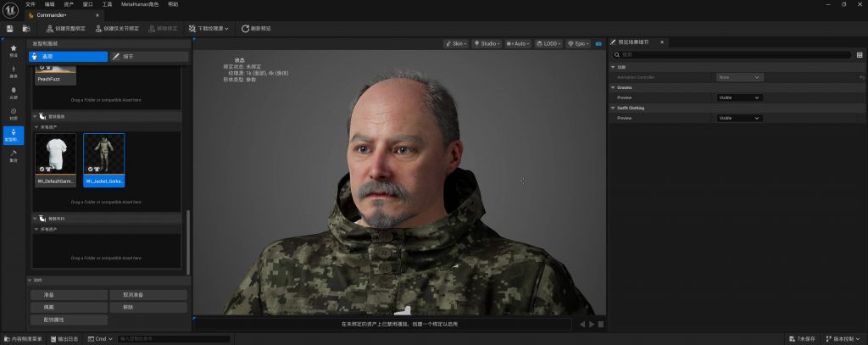The image size is (868, 345).
Task: Select the Hair and Clothing sidebar icon
Action: (x=13, y=134)
